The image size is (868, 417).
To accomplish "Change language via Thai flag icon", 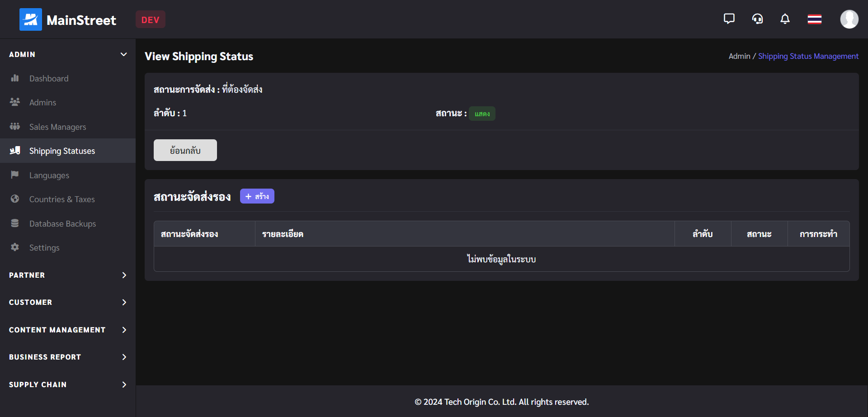I will (x=815, y=19).
